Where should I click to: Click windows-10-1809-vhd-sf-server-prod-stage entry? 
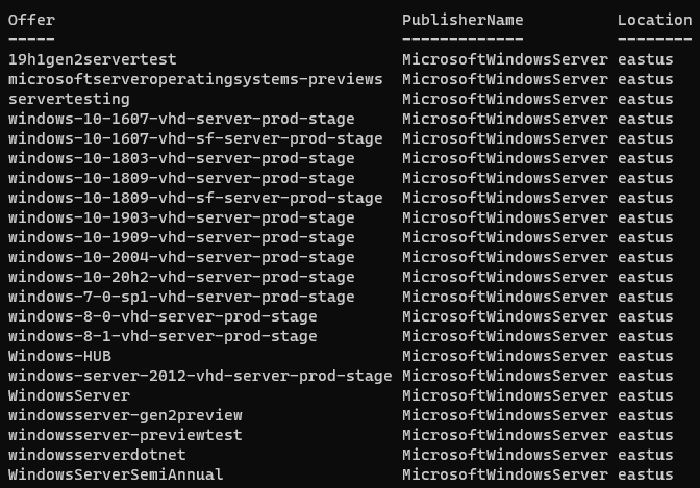195,198
